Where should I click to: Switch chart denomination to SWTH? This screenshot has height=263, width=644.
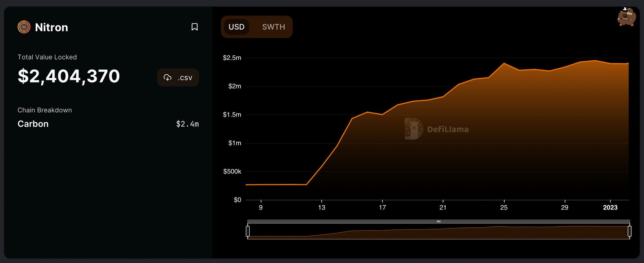point(273,27)
